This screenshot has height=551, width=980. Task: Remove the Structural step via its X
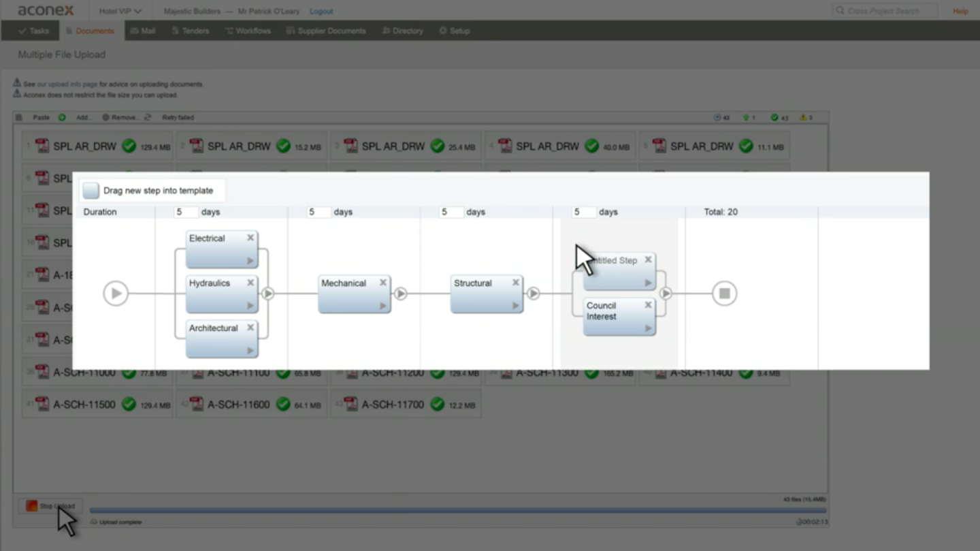tap(516, 283)
